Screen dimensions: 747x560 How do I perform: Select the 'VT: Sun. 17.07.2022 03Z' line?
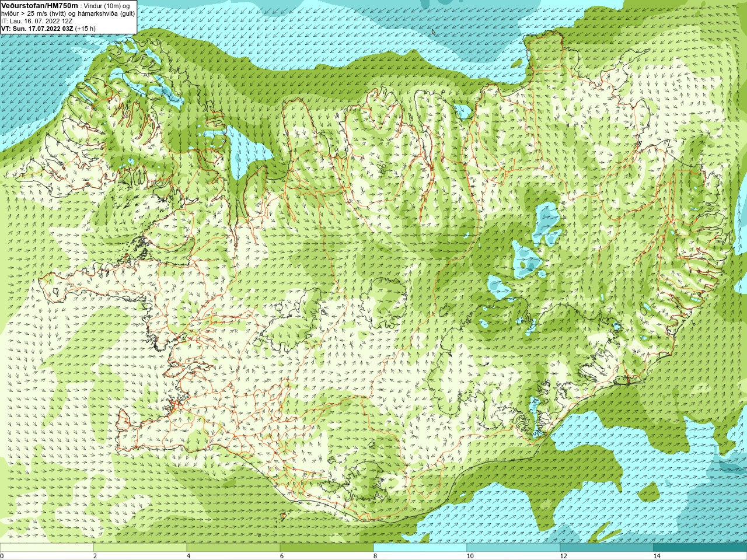tap(37, 29)
